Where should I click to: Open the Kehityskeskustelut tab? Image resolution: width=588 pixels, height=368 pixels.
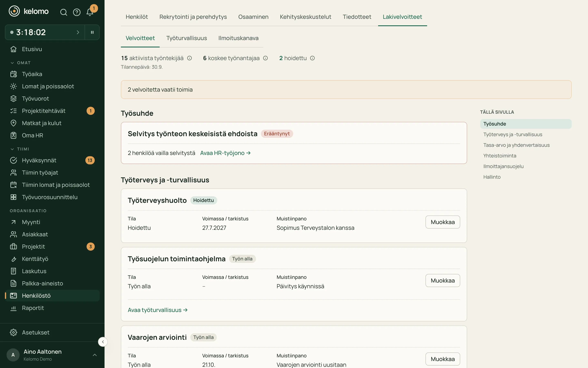tap(305, 17)
